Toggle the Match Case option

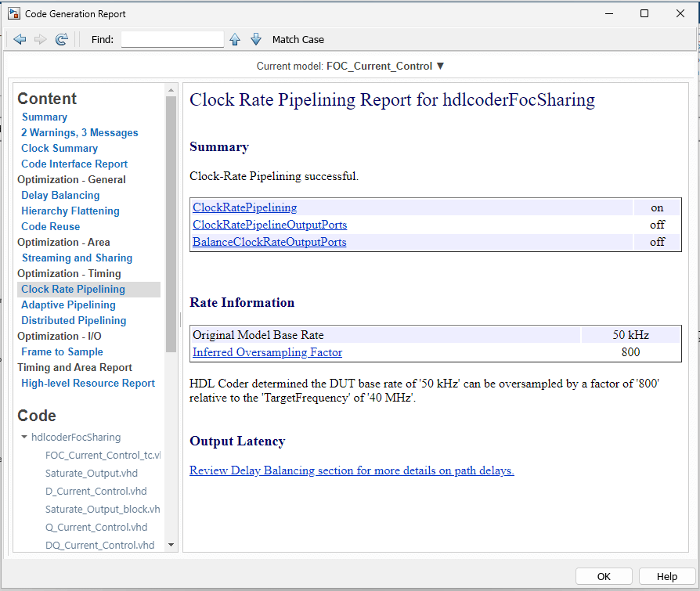(298, 39)
